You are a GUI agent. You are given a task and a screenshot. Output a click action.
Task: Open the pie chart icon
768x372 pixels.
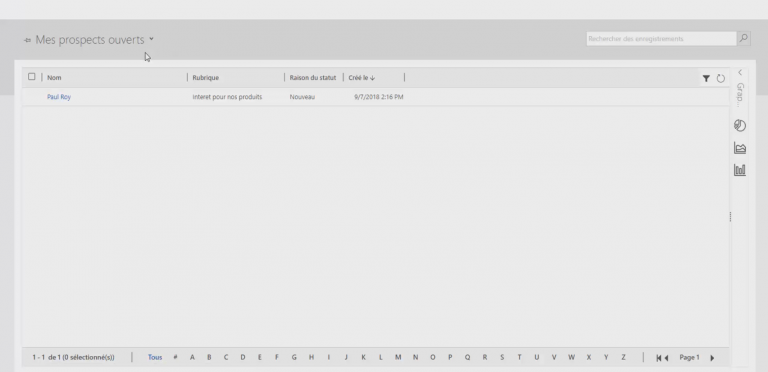pos(740,126)
